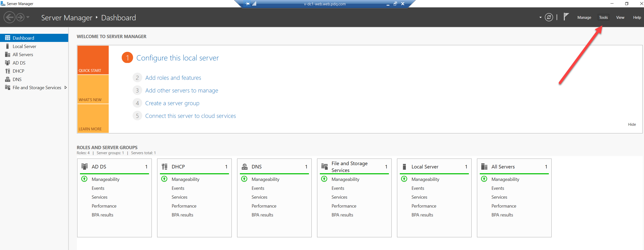Click the forward navigation arrow
This screenshot has width=644, height=250.
pos(20,18)
